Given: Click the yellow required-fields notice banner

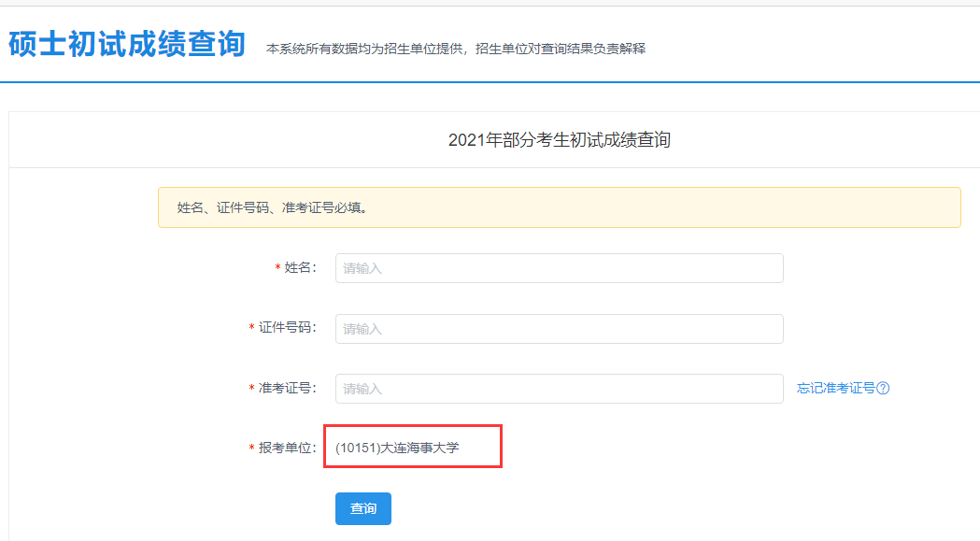Looking at the screenshot, I should [559, 207].
